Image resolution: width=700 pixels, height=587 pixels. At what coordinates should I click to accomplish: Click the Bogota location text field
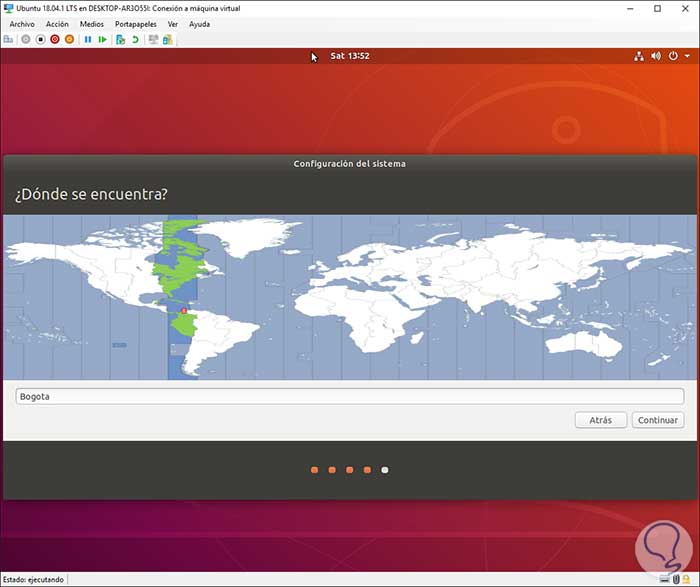350,396
